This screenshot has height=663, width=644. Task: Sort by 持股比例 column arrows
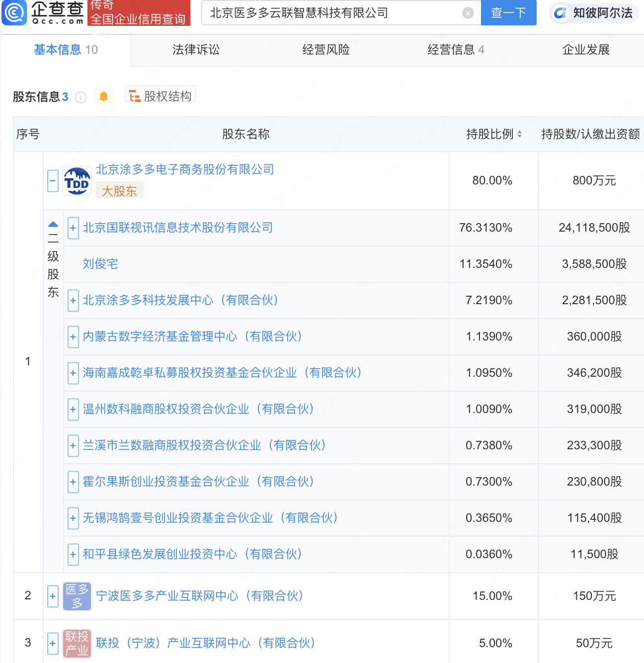coord(519,134)
